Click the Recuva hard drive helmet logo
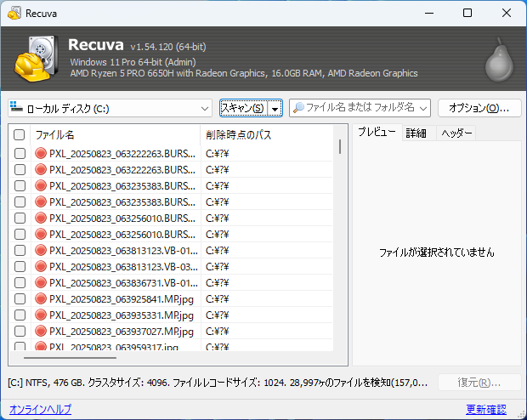The height and width of the screenshot is (420, 527). tap(36, 58)
